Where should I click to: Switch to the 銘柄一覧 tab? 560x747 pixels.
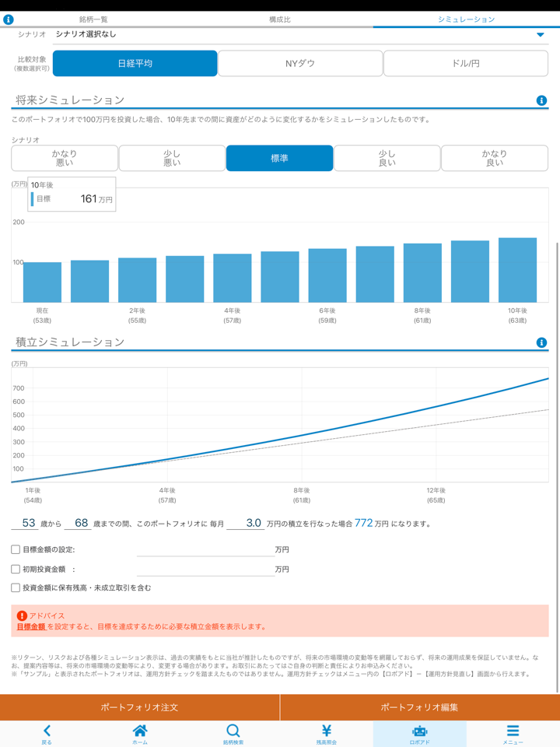(x=93, y=19)
